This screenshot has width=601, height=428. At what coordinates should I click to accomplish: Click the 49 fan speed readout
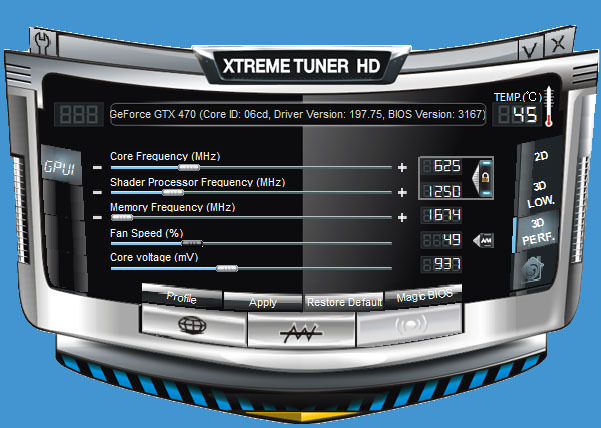(442, 240)
